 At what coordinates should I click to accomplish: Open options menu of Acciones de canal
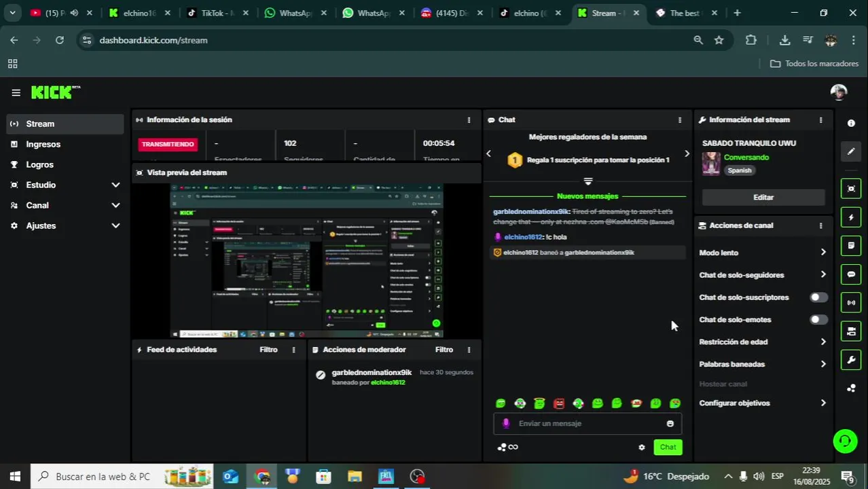click(820, 225)
